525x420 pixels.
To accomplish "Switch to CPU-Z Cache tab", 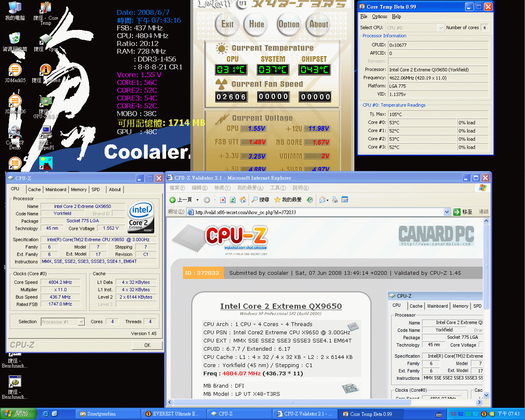I will (x=34, y=189).
